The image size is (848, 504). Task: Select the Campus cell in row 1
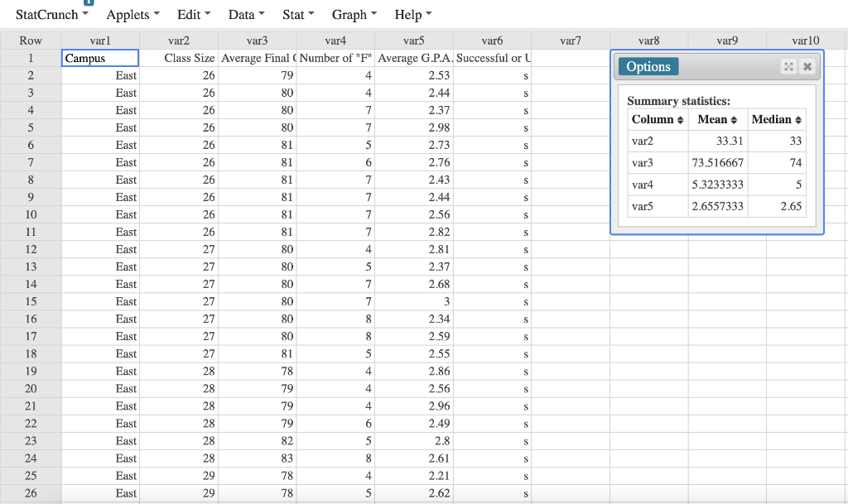[100, 58]
